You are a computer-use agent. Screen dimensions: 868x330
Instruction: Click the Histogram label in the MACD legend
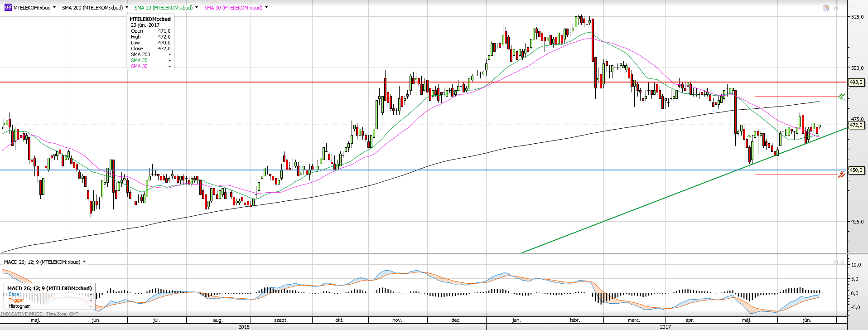coord(19,306)
